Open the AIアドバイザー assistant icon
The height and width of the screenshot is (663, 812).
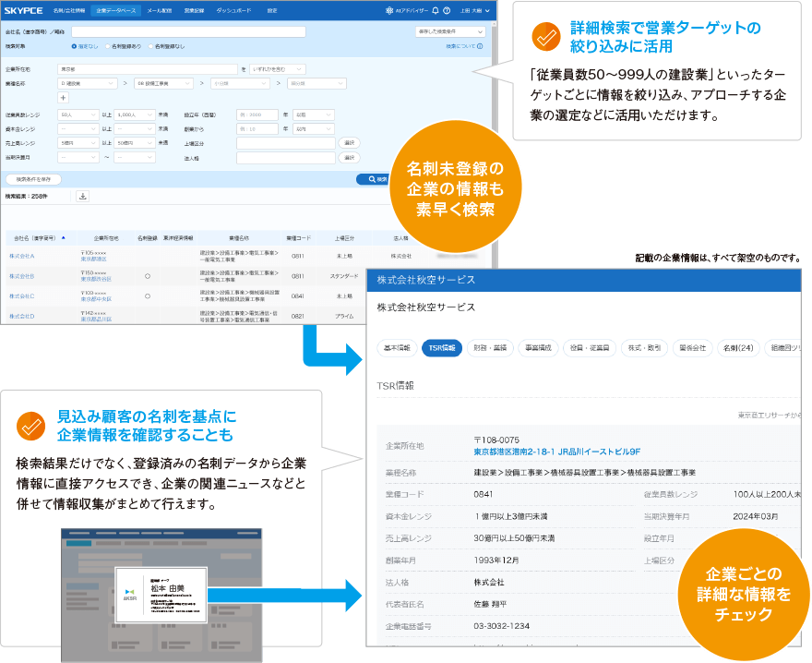coord(391,10)
